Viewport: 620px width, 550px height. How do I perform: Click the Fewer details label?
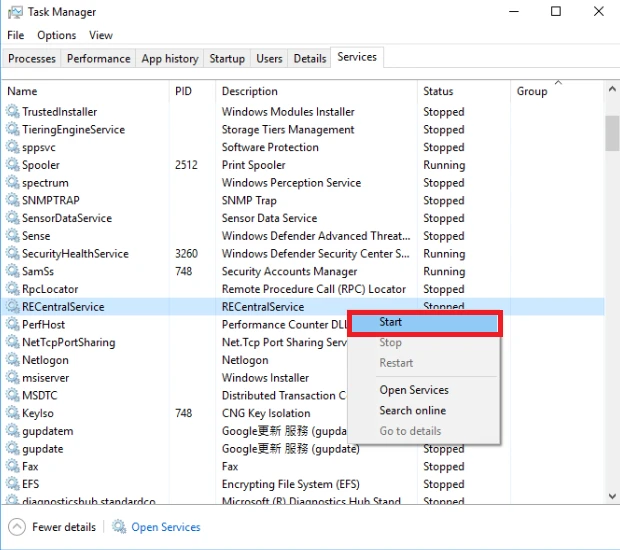pyautogui.click(x=64, y=527)
